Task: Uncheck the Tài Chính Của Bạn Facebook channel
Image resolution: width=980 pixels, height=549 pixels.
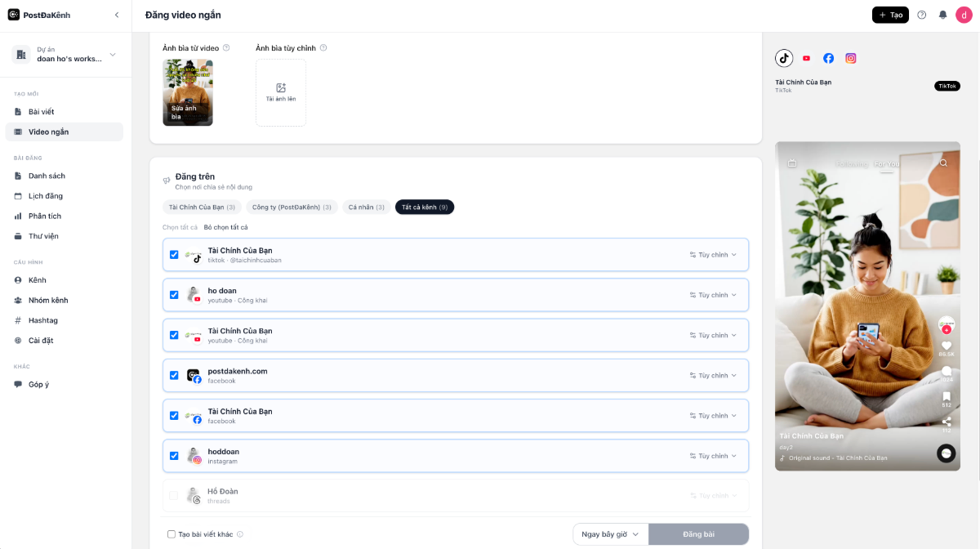Action: click(174, 416)
